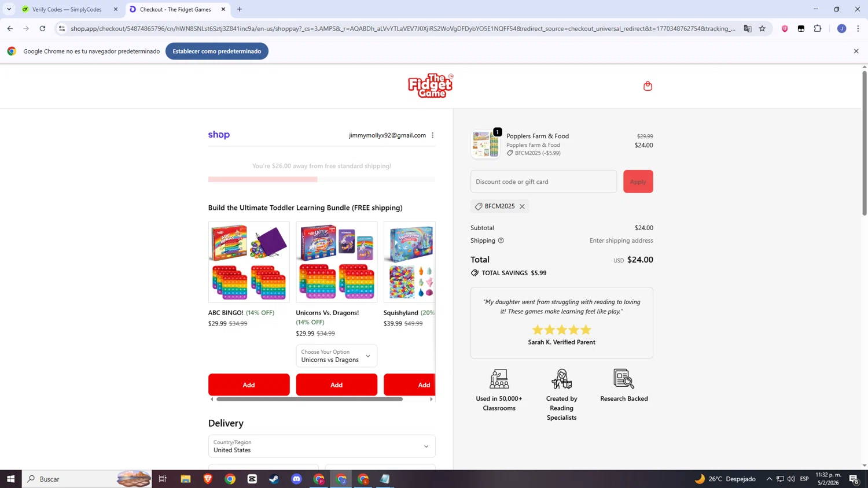The height and width of the screenshot is (488, 868).
Task: Open Windows Start menu
Action: click(10, 479)
